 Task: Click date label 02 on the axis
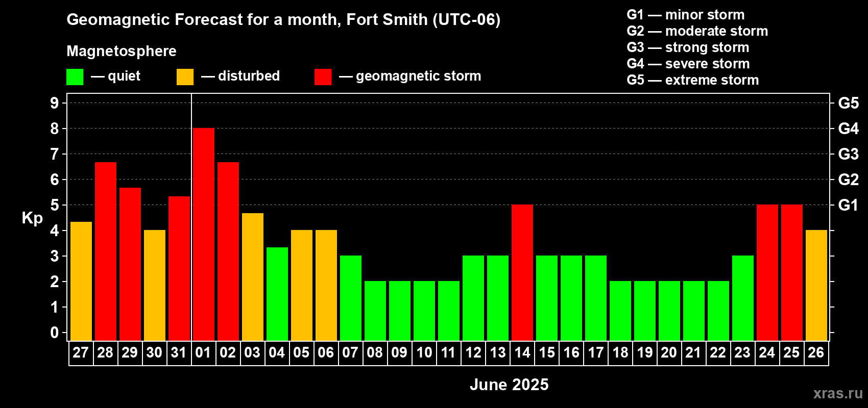pos(228,353)
